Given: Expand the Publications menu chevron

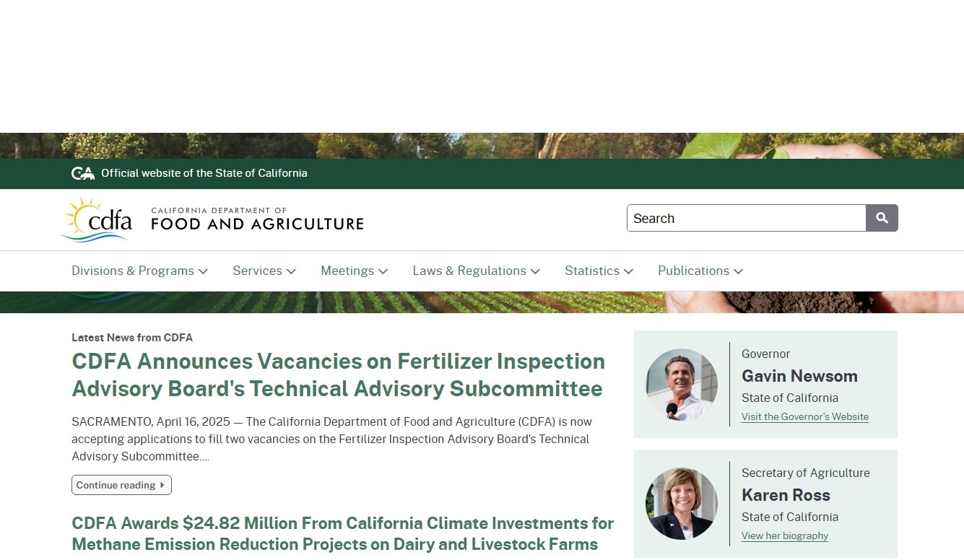Looking at the screenshot, I should [x=738, y=271].
